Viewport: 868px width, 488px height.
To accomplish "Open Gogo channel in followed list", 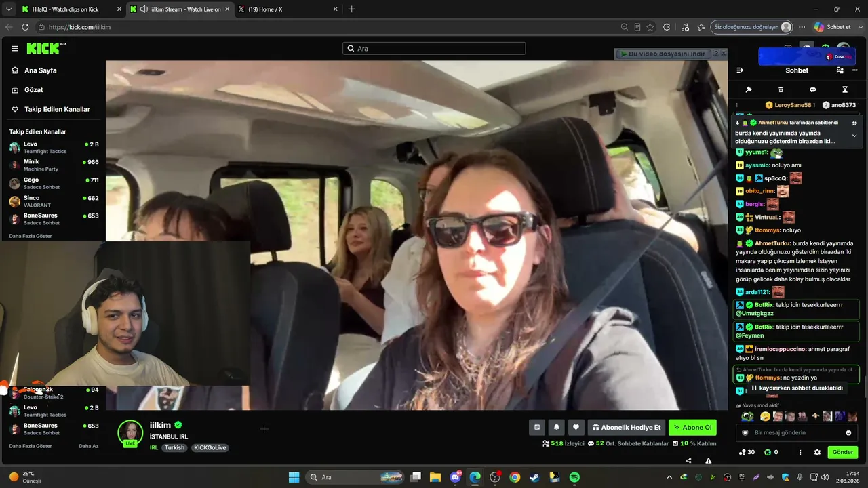I will click(54, 183).
